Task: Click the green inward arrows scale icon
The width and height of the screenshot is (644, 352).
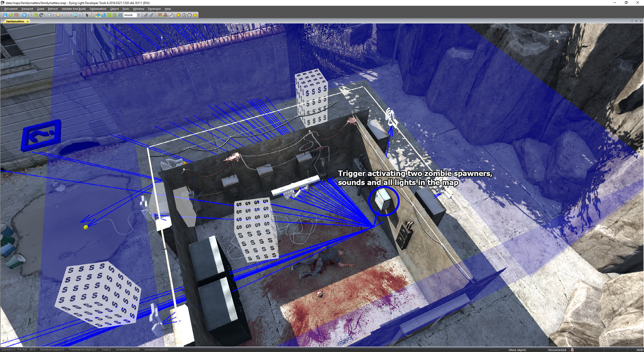Action: pyautogui.click(x=115, y=15)
